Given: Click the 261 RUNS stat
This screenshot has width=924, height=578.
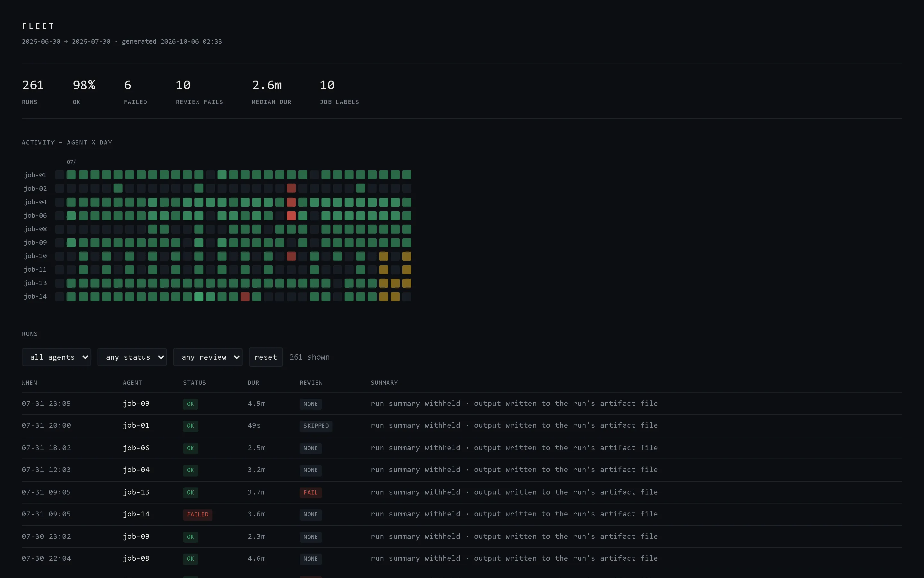Looking at the screenshot, I should point(33,92).
